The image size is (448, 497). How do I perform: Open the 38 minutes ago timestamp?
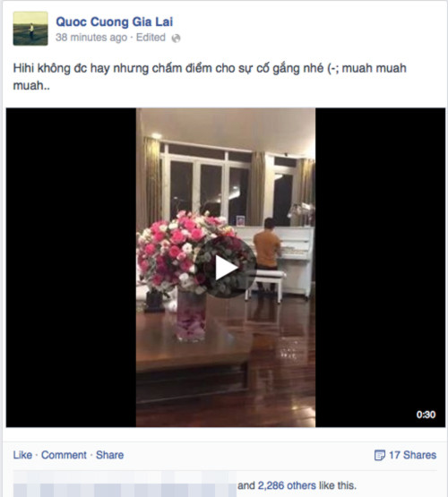[x=91, y=38]
